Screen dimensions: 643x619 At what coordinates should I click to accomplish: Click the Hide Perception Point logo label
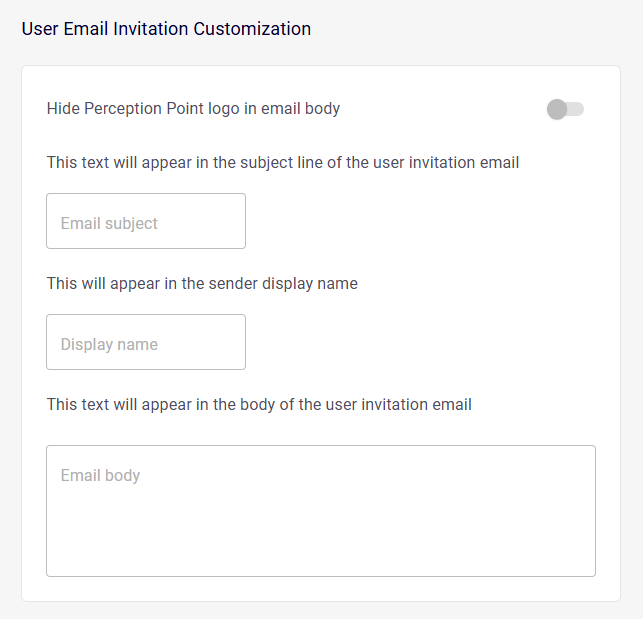click(x=193, y=109)
